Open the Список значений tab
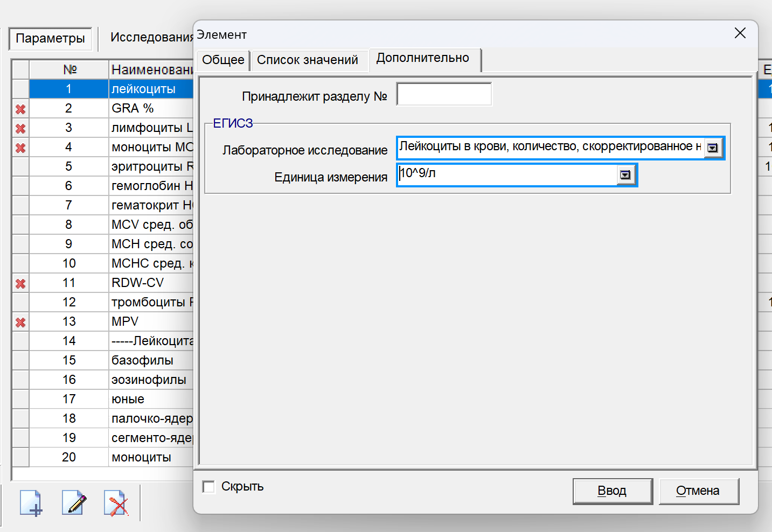 [307, 60]
